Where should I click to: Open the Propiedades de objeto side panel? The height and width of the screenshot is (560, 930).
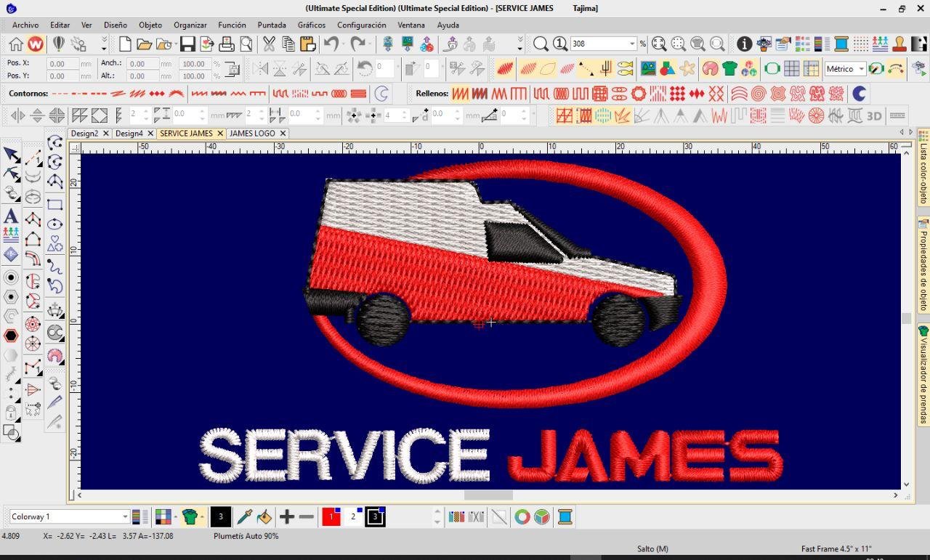pyautogui.click(x=923, y=269)
